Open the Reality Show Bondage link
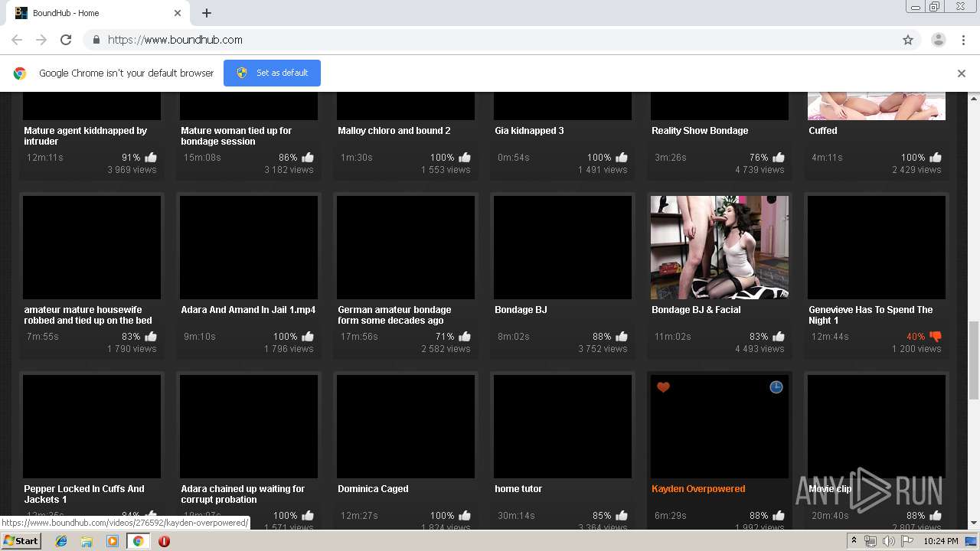Screen dimensions: 980x551 pos(700,131)
